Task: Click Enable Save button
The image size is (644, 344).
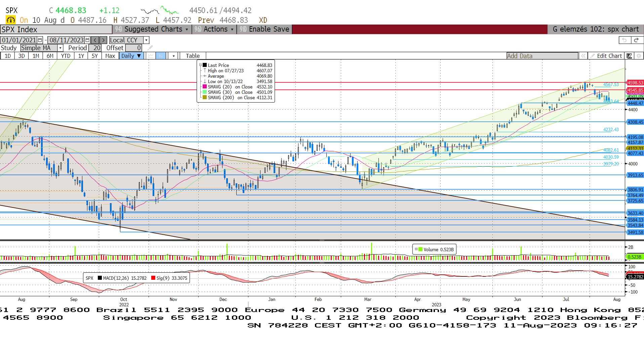Action: (265, 29)
